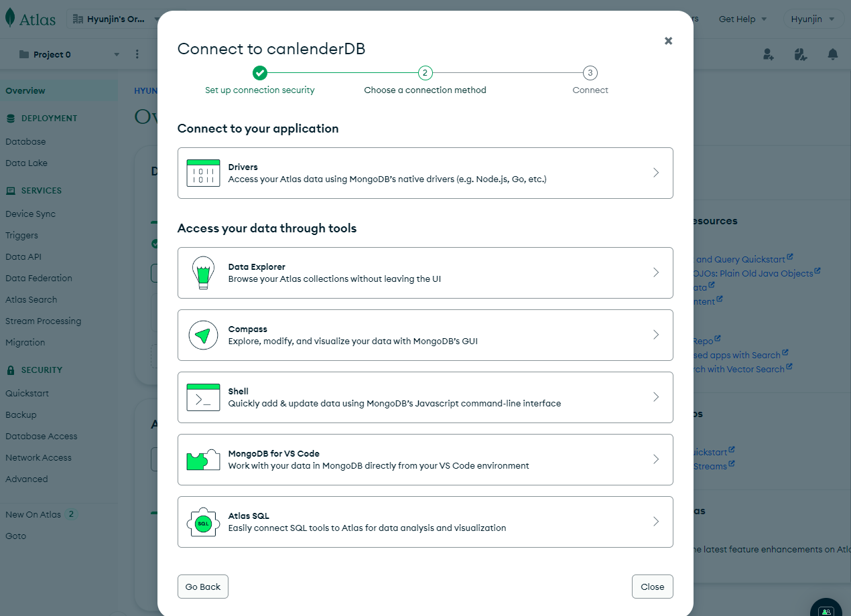
Task: Click the Security section lock icon
Action: pos(11,370)
